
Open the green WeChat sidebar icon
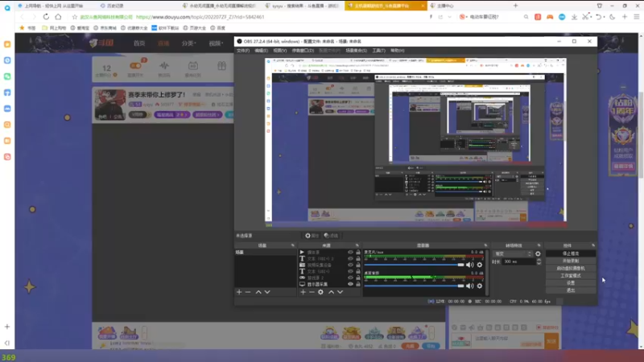(7, 76)
